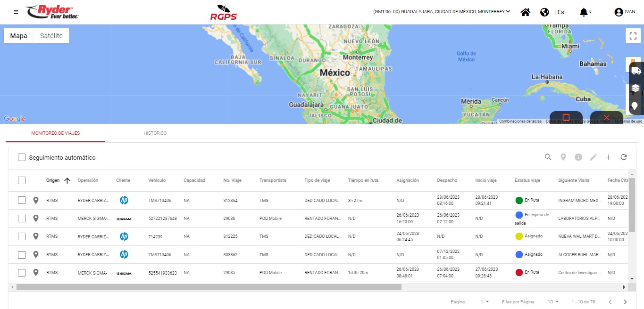This screenshot has width=644, height=309.
Task: Open the Página number dropdown
Action: (485, 301)
